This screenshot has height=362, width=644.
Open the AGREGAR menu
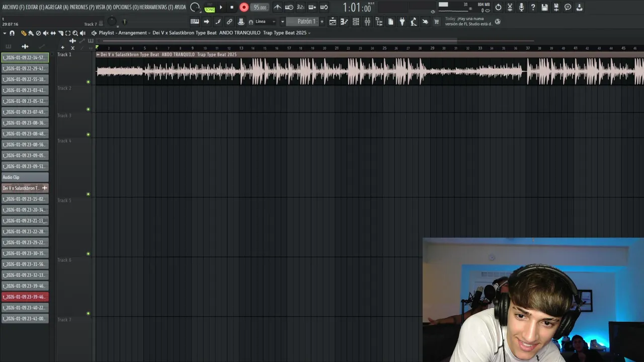tap(57, 7)
